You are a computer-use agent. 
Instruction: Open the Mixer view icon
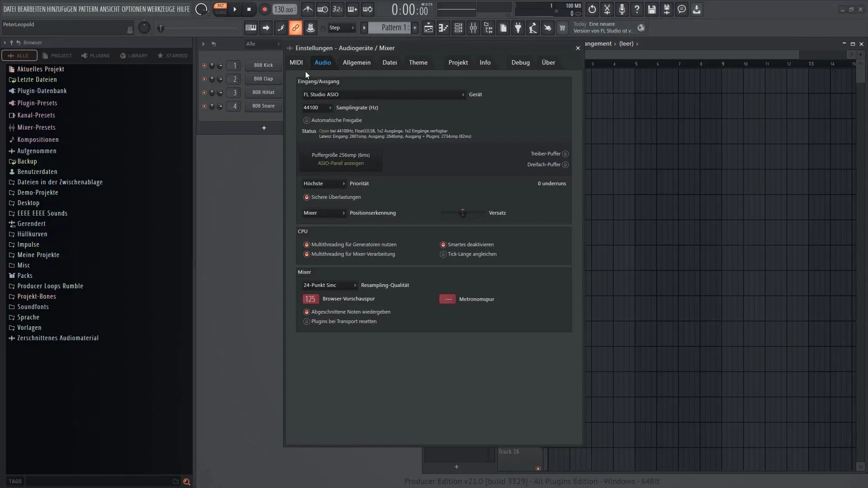(473, 28)
